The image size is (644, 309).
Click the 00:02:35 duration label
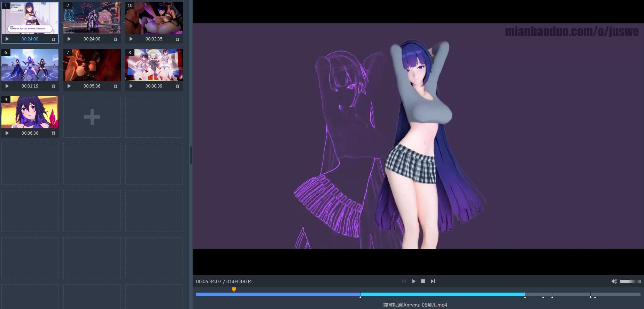[x=154, y=39]
